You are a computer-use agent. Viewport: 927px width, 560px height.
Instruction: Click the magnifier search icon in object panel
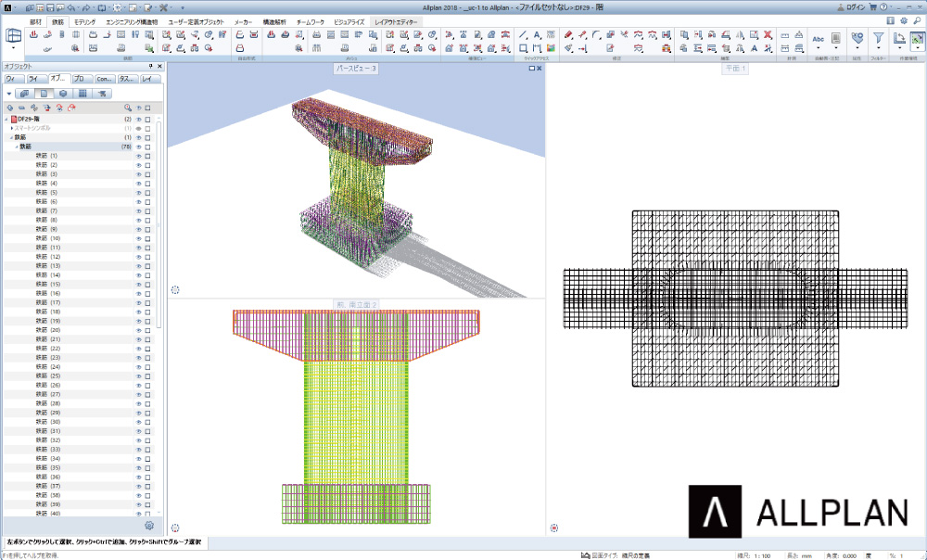coord(128,108)
